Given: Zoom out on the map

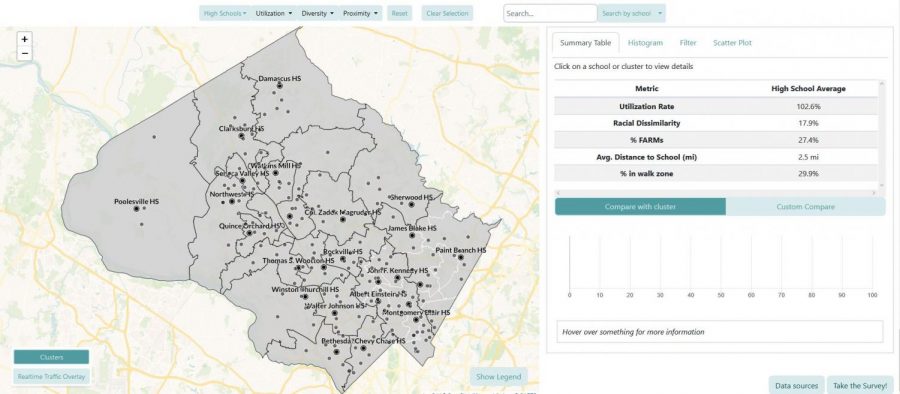Looking at the screenshot, I should (x=24, y=53).
